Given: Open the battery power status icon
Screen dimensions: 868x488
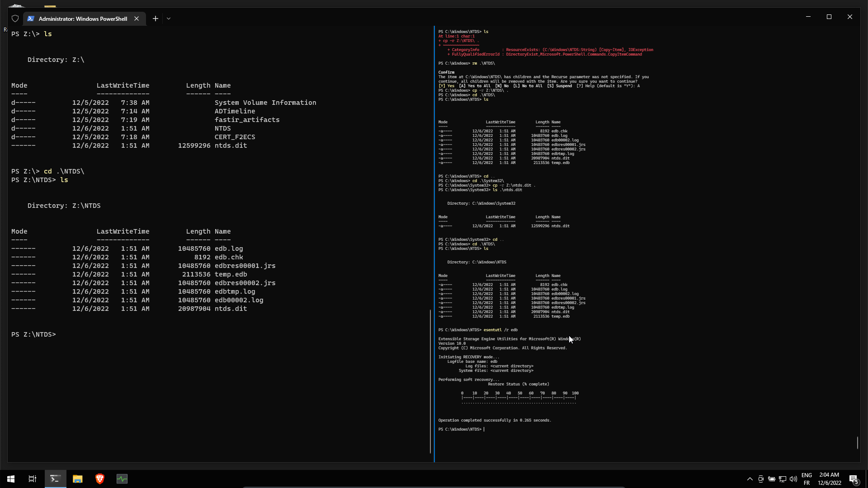Looking at the screenshot, I should click(x=772, y=479).
